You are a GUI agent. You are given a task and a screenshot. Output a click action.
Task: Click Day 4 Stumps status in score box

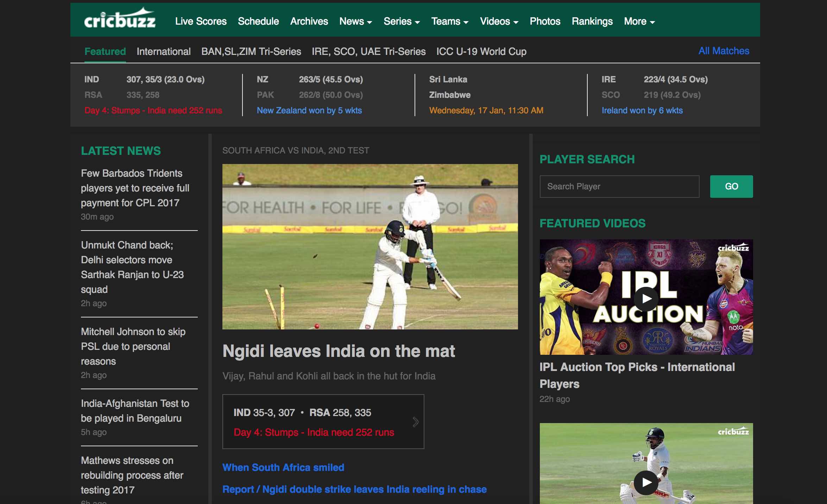coord(314,432)
